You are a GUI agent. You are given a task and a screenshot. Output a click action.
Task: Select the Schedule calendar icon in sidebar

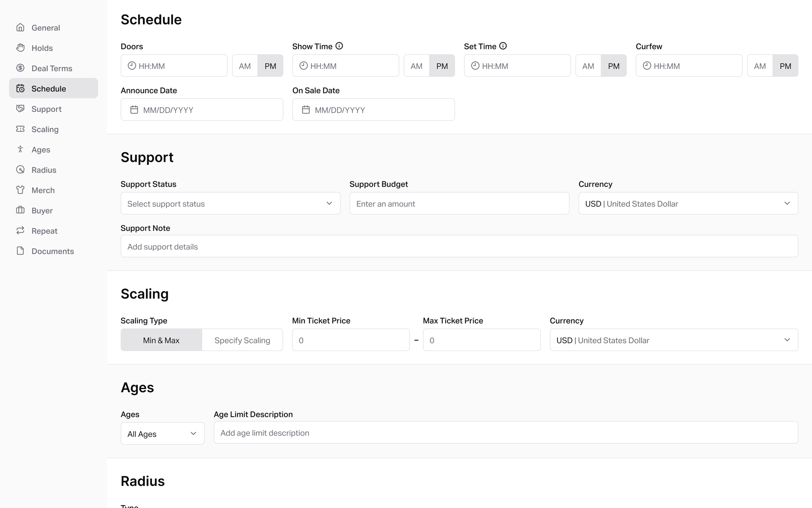20,88
